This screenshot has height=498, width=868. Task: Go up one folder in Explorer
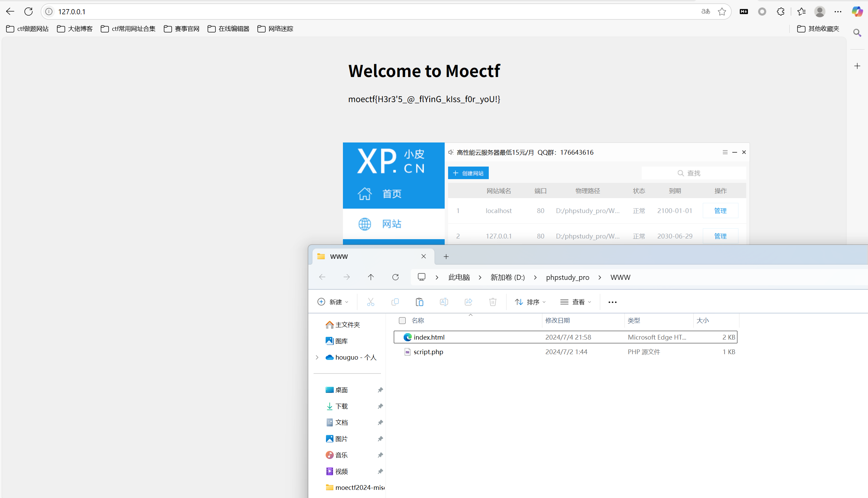pyautogui.click(x=371, y=277)
